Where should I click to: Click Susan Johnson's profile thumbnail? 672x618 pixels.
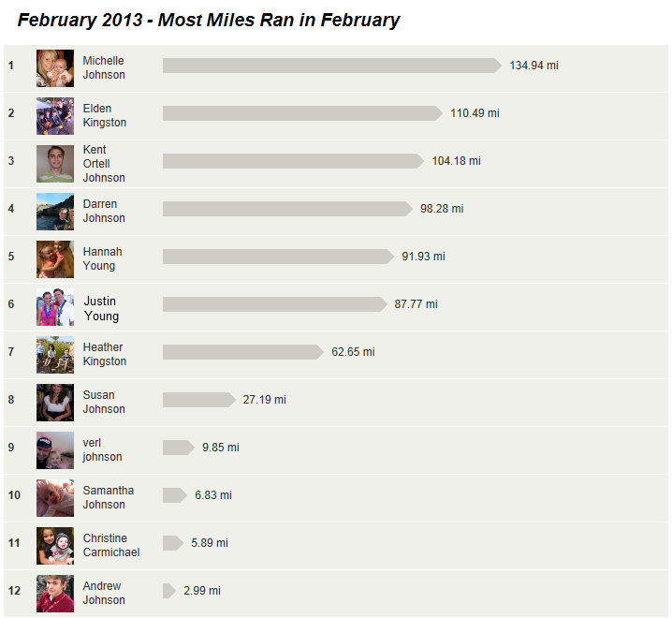click(x=55, y=403)
